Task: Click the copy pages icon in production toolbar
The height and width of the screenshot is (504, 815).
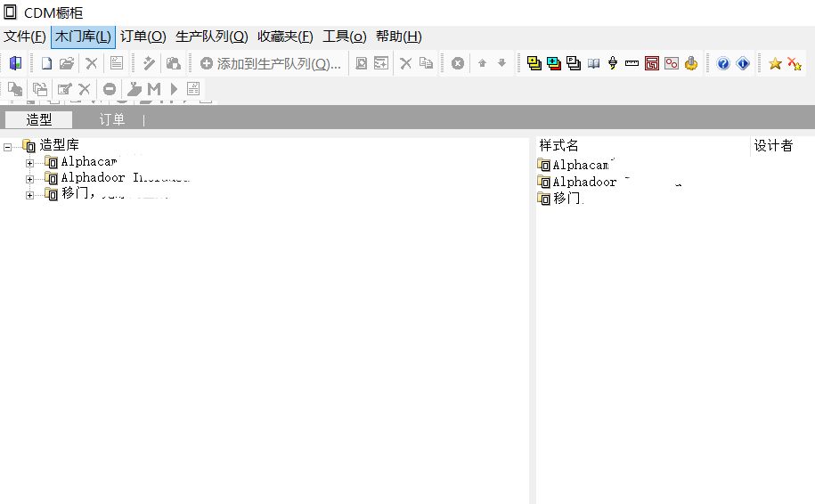Action: pos(427,63)
